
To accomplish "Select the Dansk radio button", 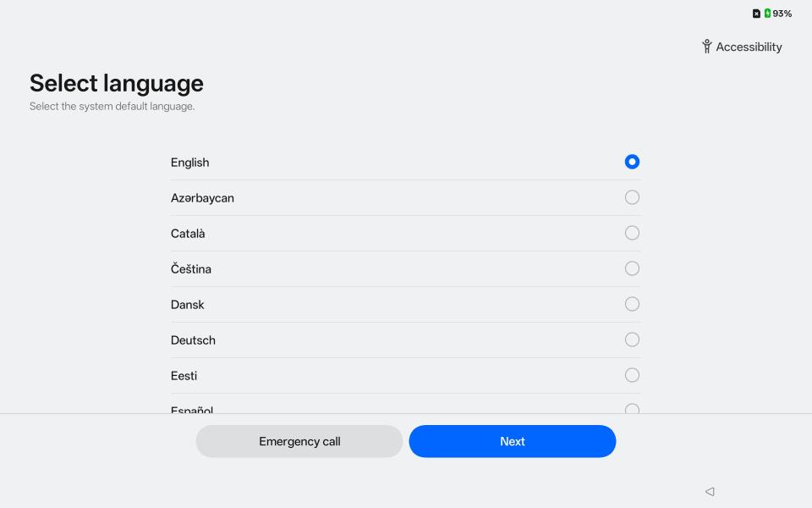I will point(632,304).
